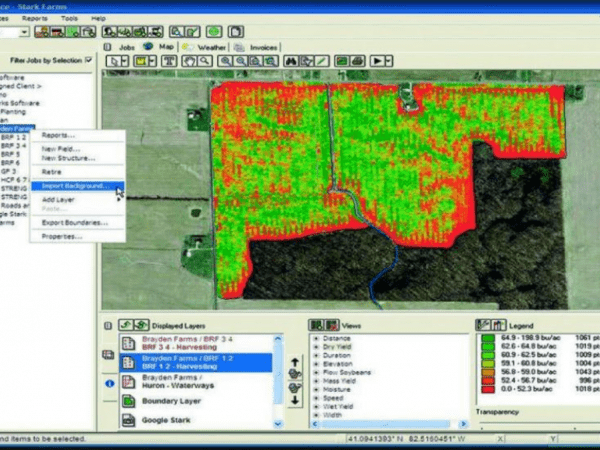The width and height of the screenshot is (600, 450).
Task: Click the print map icon
Action: pos(358,61)
